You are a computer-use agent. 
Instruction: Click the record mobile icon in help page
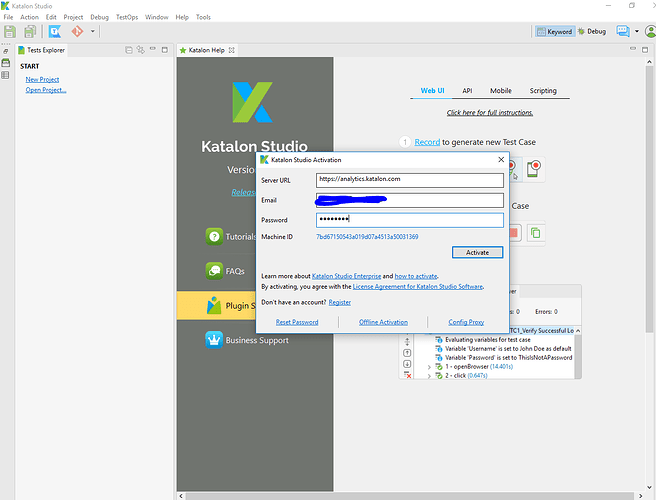click(x=533, y=169)
